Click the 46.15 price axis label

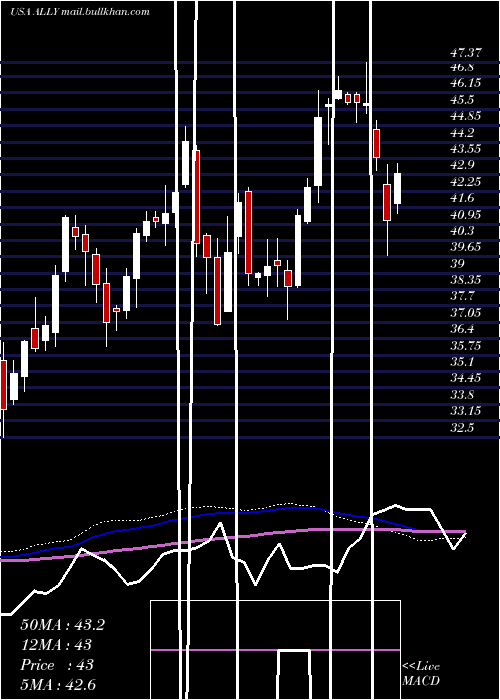(466, 83)
